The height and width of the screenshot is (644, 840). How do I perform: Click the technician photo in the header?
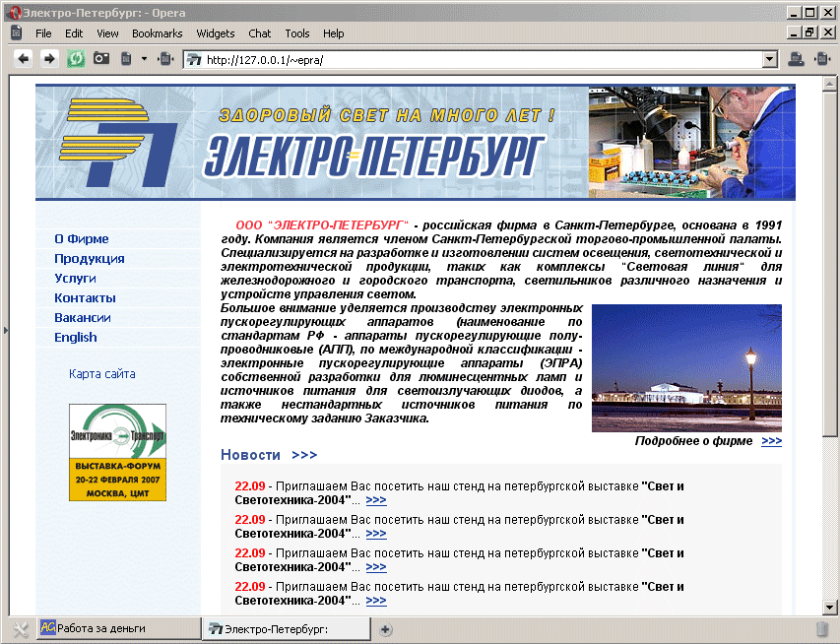point(691,143)
